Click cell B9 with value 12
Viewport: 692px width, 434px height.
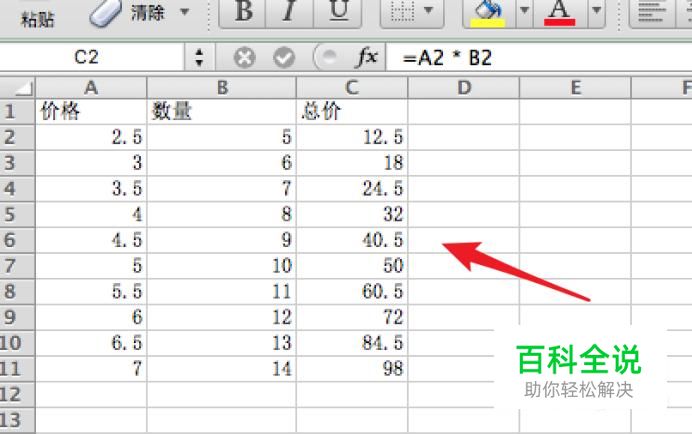pos(222,317)
